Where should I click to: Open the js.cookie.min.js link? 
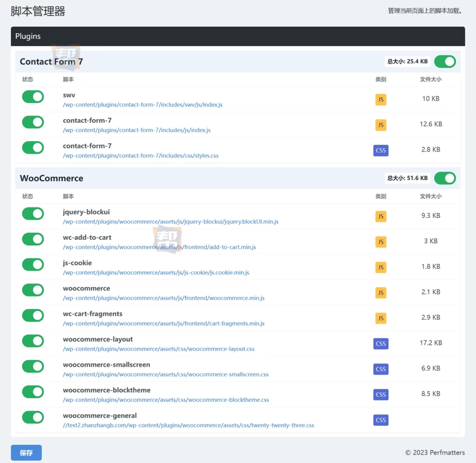click(x=156, y=273)
